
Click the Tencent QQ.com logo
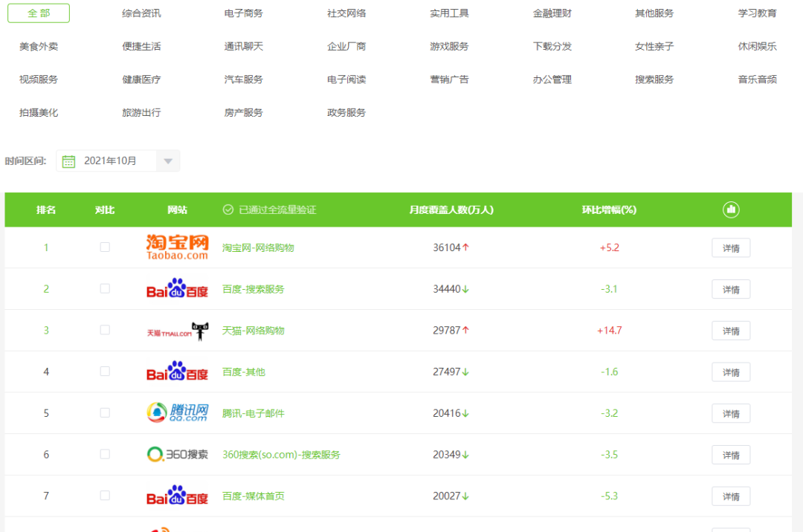pos(177,413)
